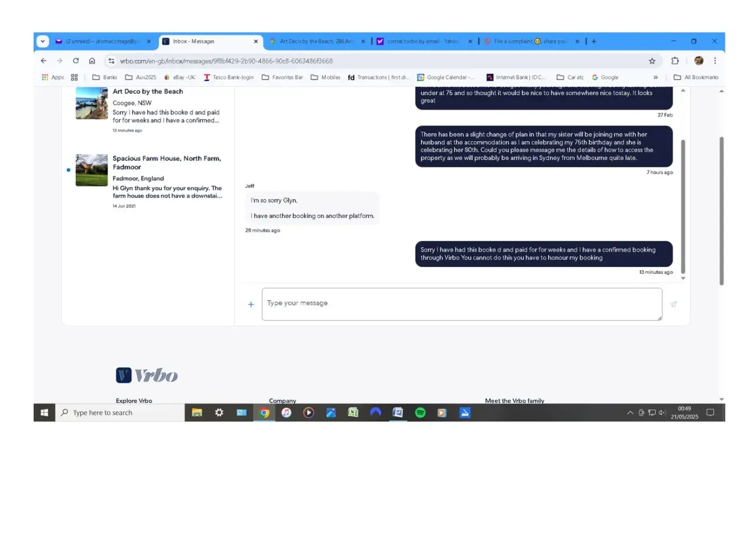Switch to the File a complaint tab
The height and width of the screenshot is (535, 756).
pyautogui.click(x=529, y=41)
